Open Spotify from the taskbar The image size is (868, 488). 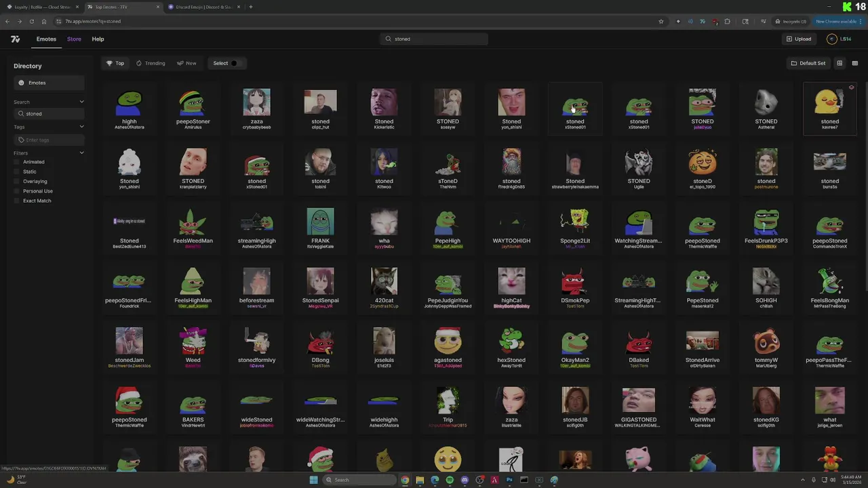450,480
